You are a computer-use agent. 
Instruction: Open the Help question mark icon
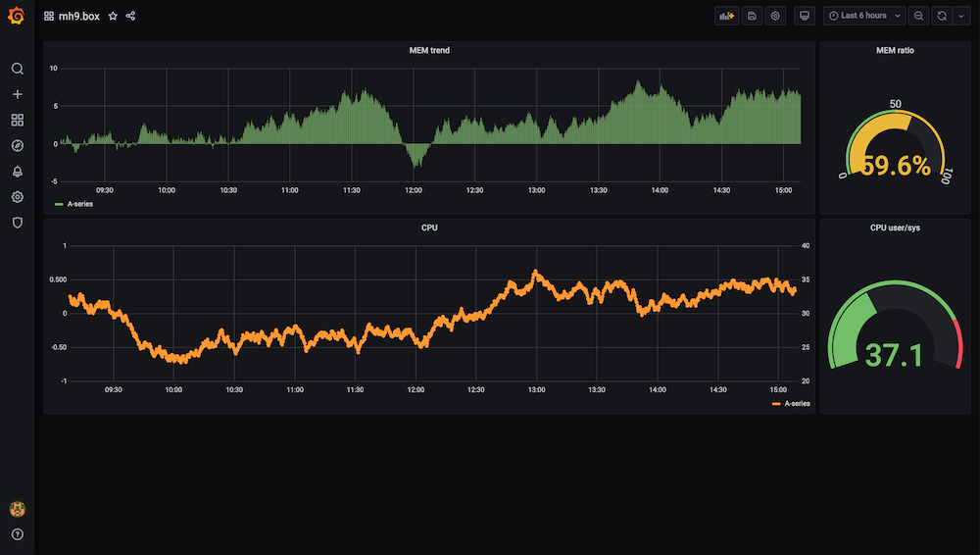(18, 534)
